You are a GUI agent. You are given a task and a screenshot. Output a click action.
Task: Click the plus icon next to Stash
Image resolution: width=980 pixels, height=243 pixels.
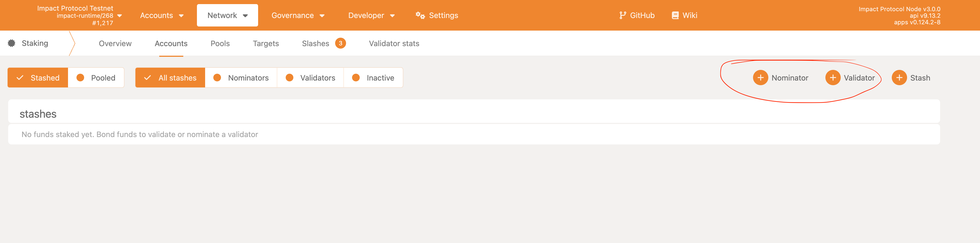(x=899, y=78)
